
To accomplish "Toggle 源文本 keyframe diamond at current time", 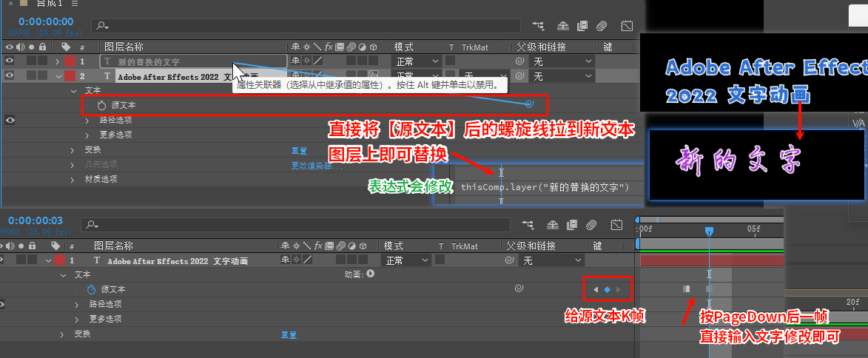I will [608, 289].
